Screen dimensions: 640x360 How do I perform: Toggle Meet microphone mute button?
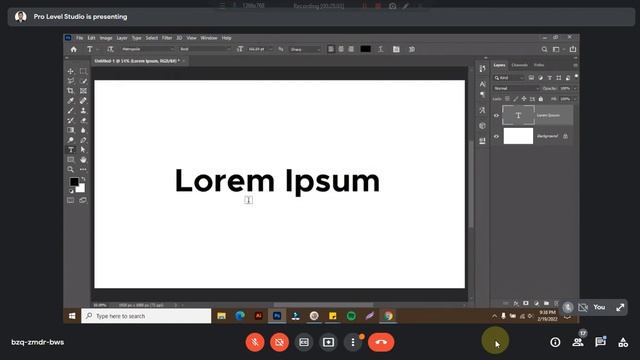255,342
